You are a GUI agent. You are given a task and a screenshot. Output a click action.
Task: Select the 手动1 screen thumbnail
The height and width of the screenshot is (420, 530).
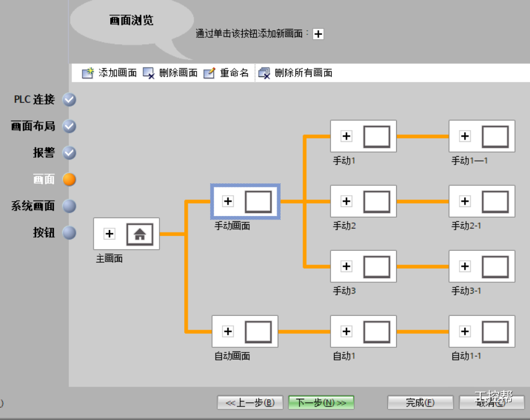(x=377, y=137)
